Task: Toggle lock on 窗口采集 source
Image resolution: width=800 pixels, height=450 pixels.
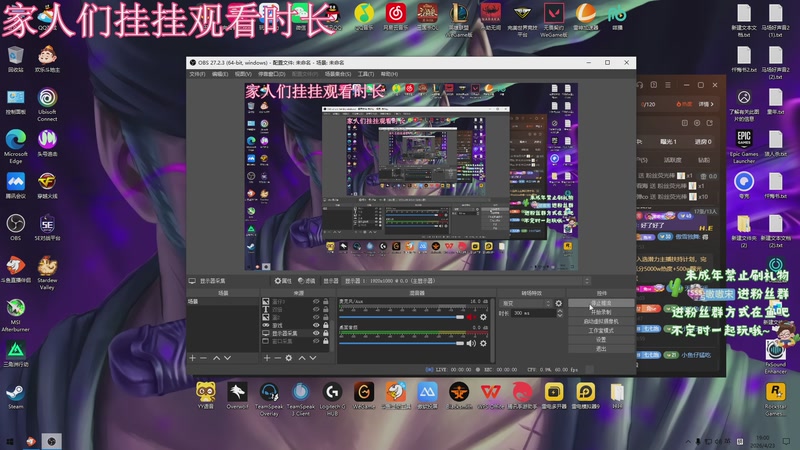Action: coord(326,341)
